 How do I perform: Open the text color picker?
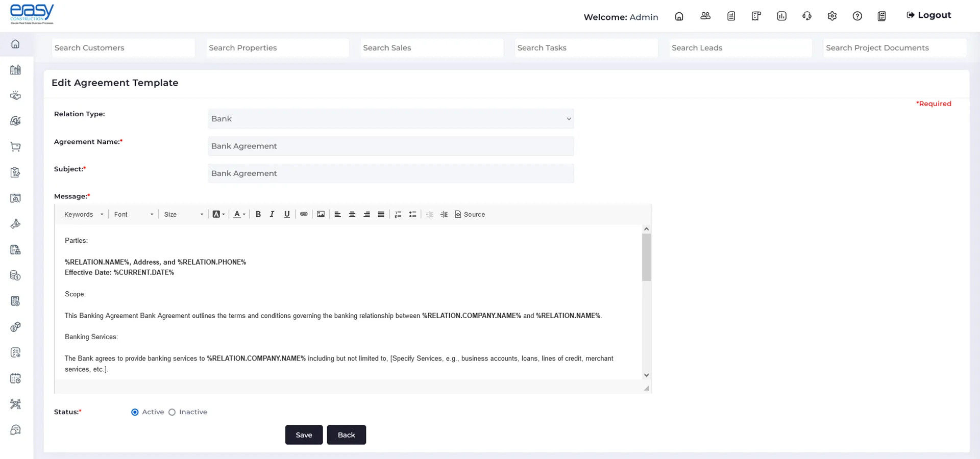tap(239, 214)
